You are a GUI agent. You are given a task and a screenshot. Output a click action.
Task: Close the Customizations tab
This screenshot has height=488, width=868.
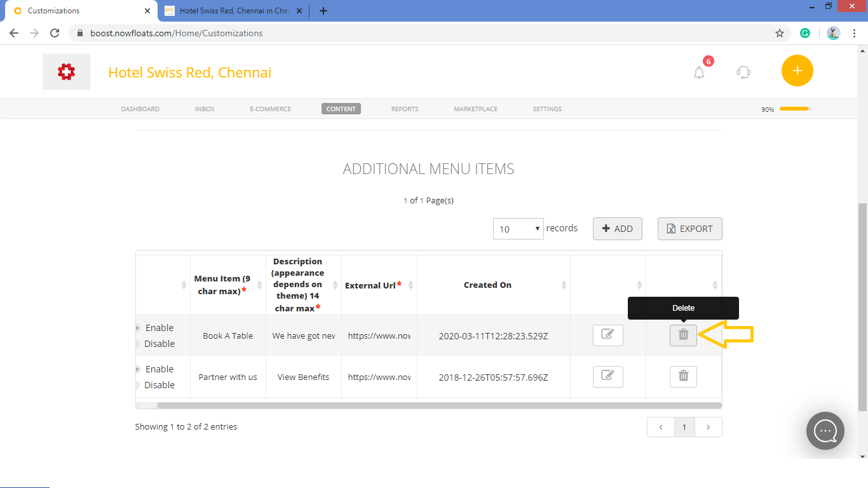tap(147, 11)
